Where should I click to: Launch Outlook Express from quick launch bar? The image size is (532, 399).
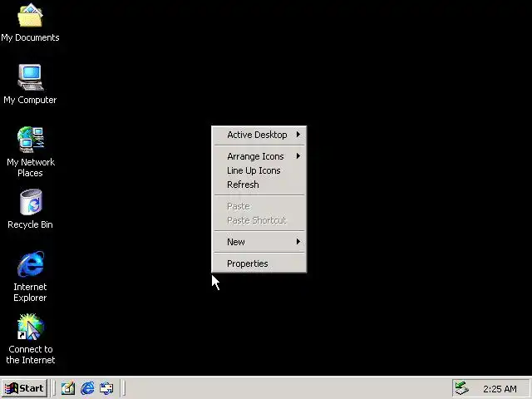(x=106, y=388)
